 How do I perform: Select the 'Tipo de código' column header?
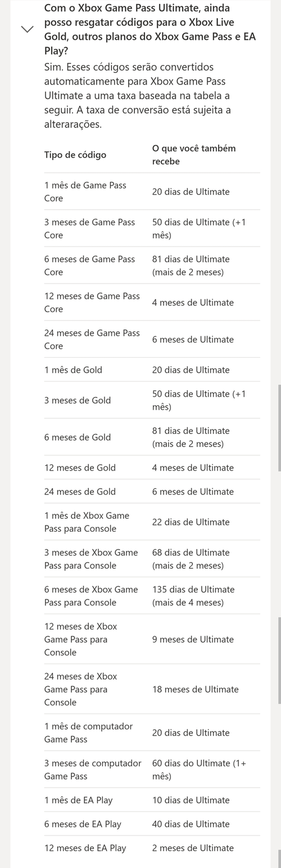pos(75,155)
